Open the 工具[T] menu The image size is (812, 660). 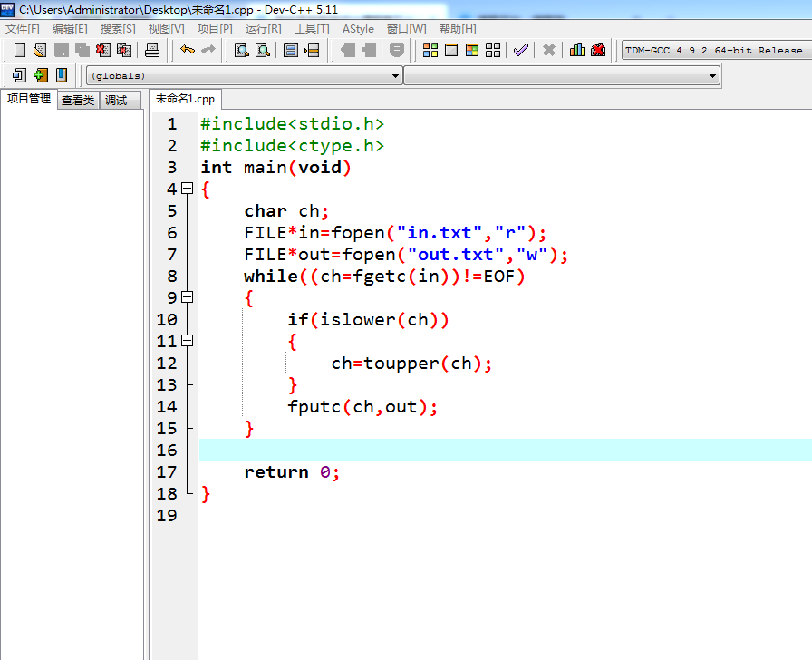point(312,28)
